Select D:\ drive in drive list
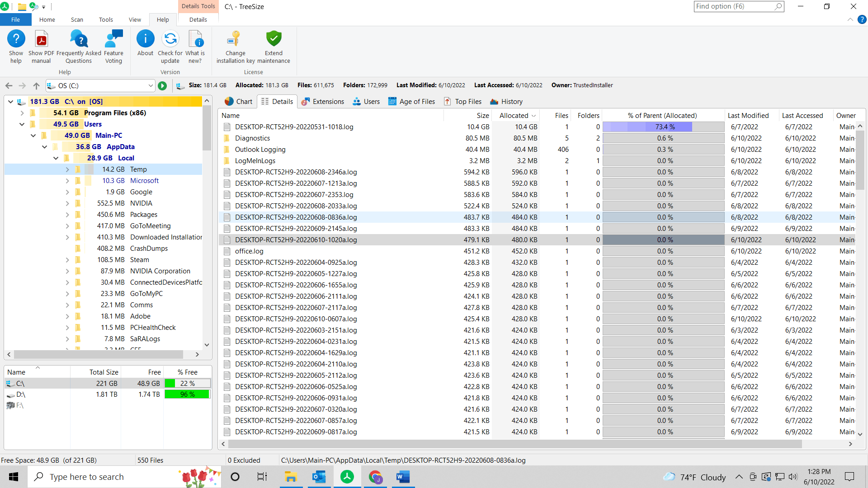 click(x=21, y=394)
